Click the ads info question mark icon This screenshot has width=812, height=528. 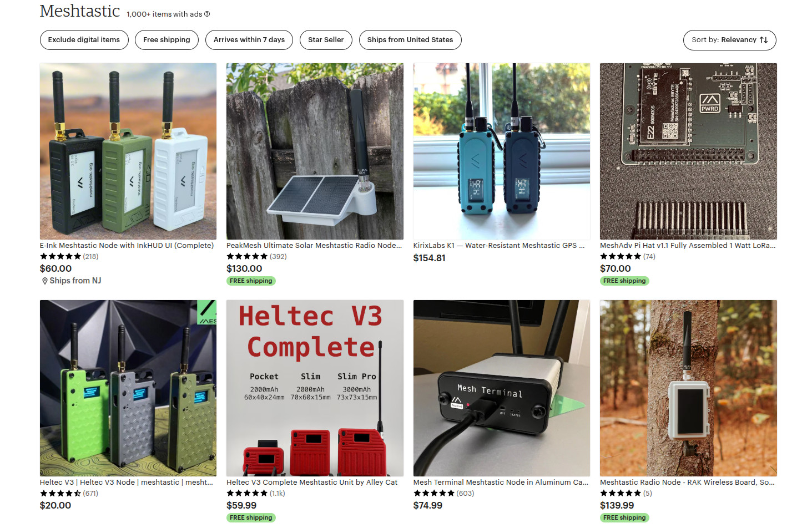207,14
